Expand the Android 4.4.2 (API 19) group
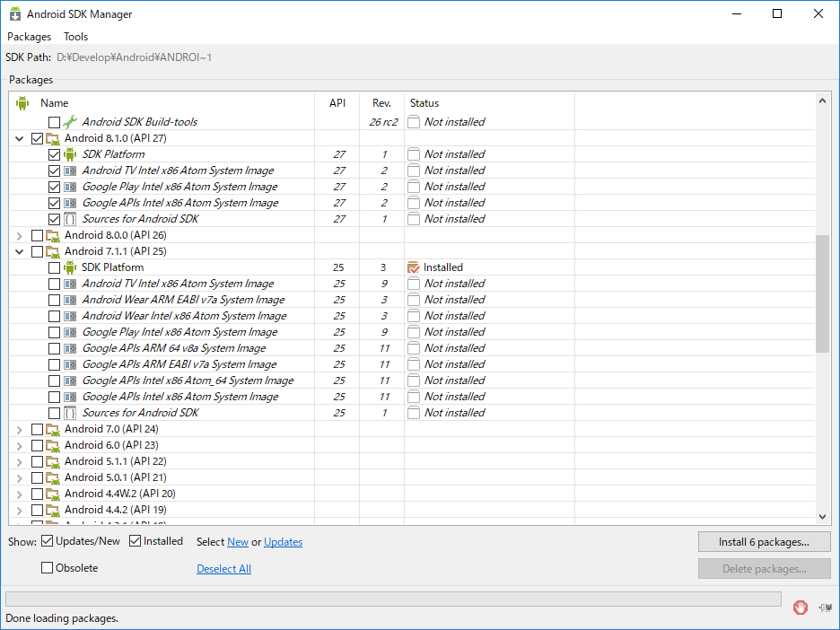 coord(20,510)
